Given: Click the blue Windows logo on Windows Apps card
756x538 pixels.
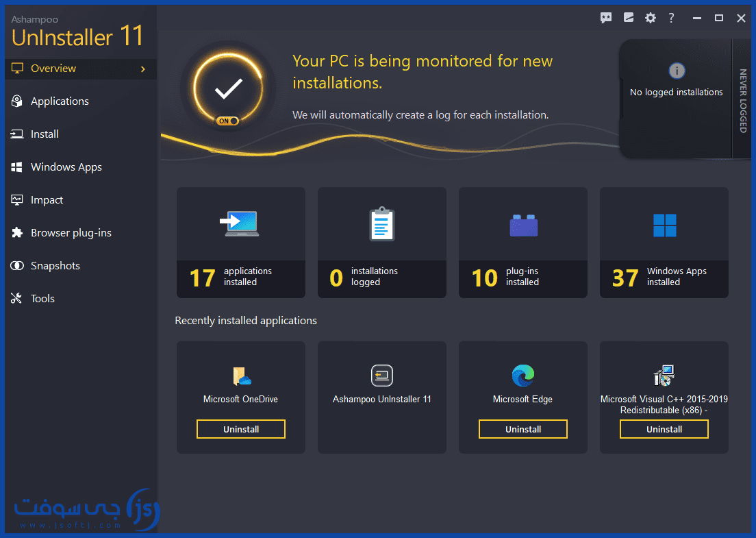Looking at the screenshot, I should coord(664,225).
